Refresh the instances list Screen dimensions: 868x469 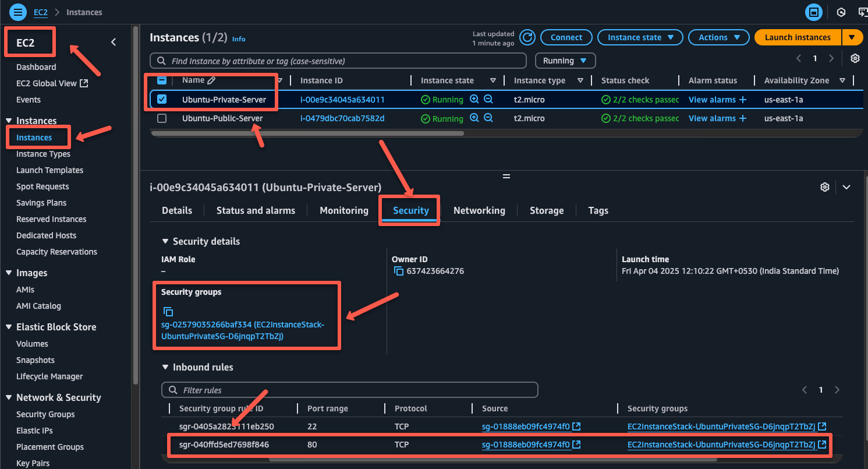[527, 37]
